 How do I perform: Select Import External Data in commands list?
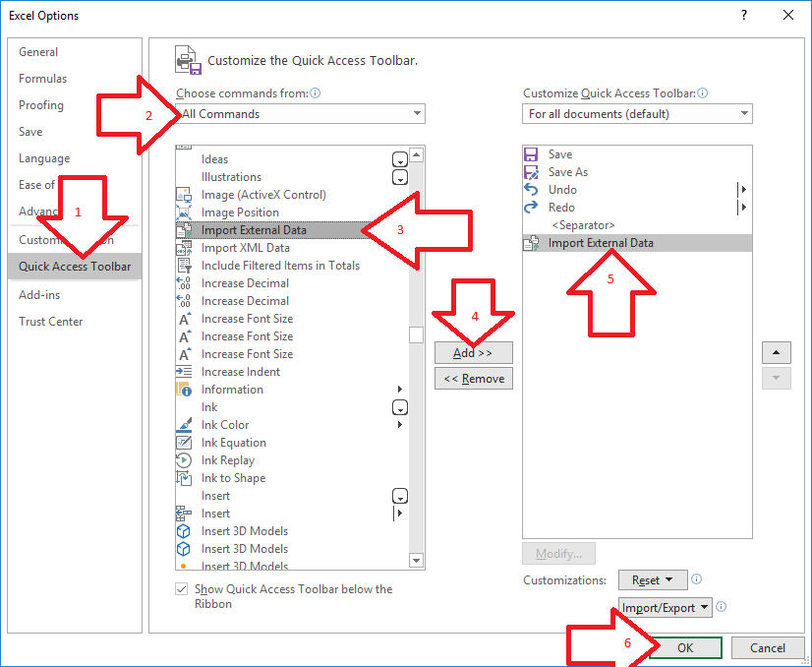click(x=293, y=230)
